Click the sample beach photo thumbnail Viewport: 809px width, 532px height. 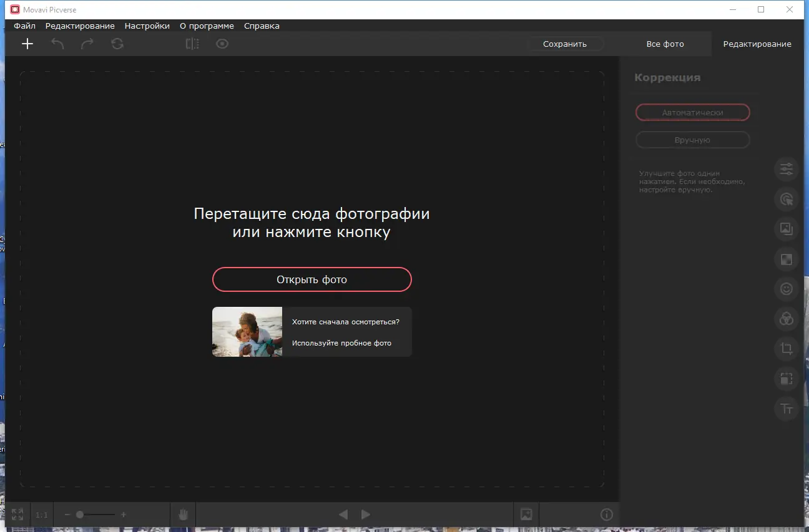point(247,331)
